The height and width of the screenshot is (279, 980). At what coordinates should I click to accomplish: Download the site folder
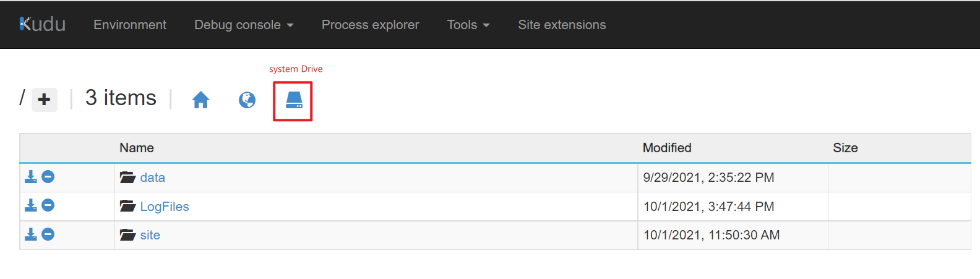coord(30,234)
